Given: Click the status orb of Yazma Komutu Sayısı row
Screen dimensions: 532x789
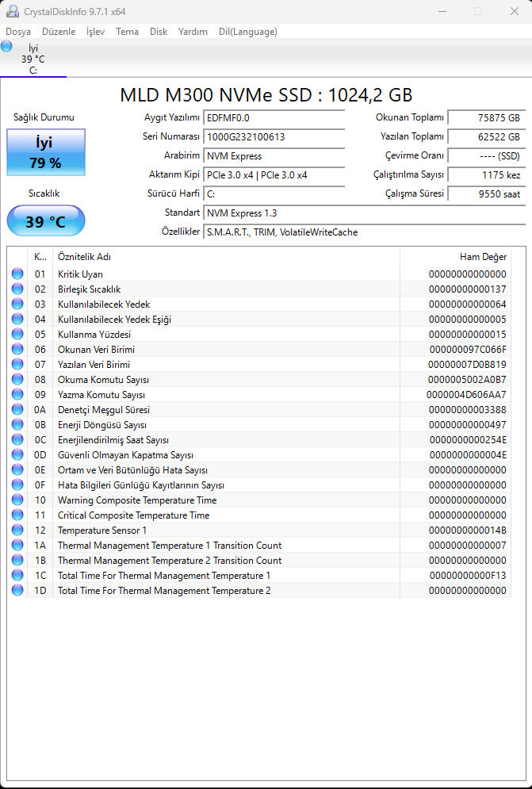Looking at the screenshot, I should (x=17, y=395).
